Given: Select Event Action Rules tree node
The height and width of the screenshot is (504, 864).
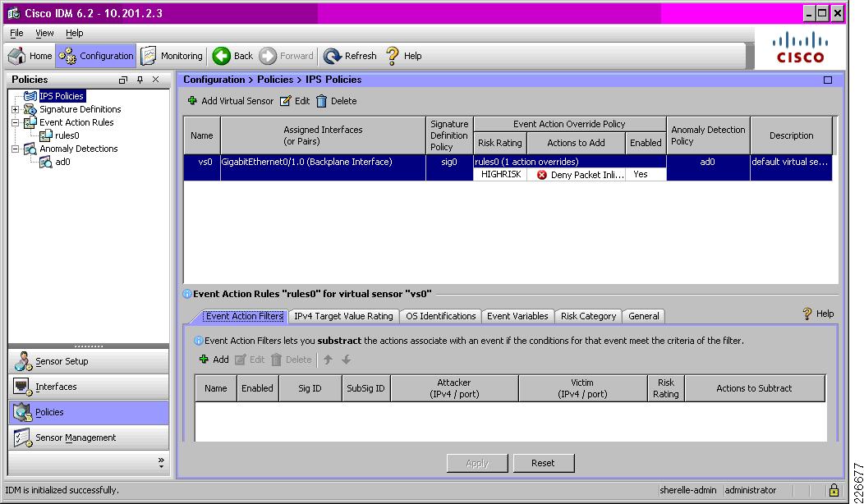Looking at the screenshot, I should [76, 122].
